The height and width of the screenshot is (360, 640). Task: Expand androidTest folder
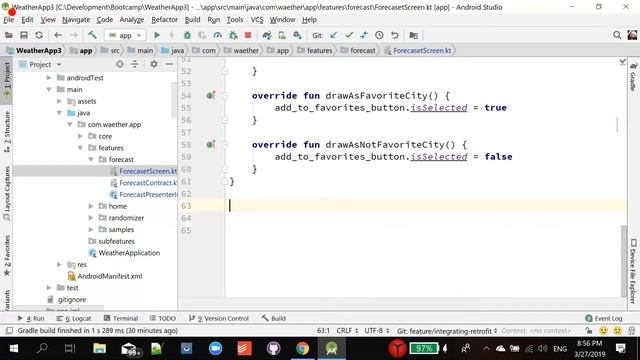49,78
